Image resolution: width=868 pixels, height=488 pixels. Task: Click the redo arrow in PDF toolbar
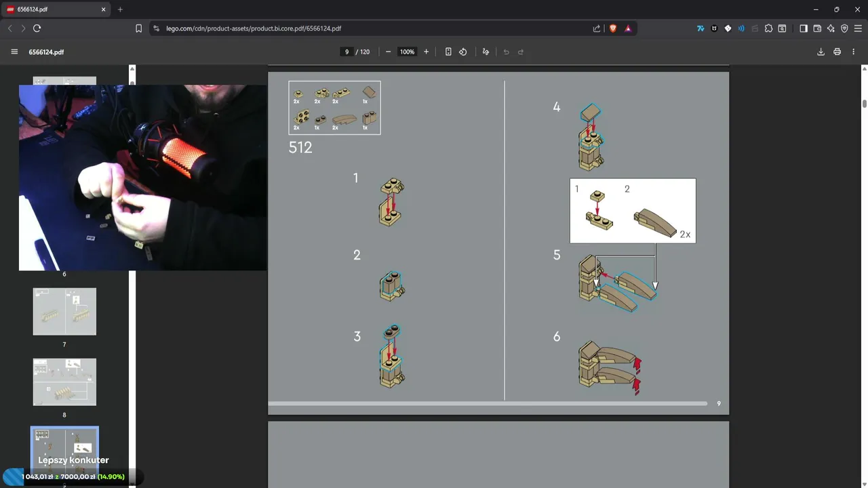tap(521, 52)
